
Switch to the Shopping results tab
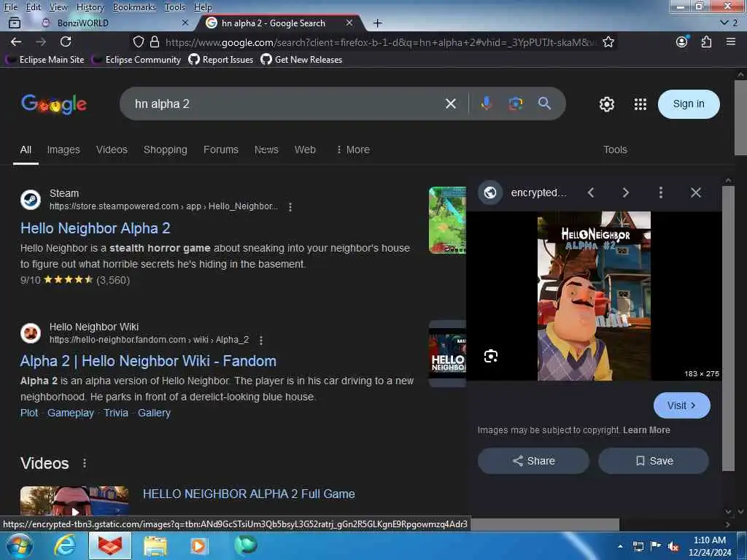[166, 149]
